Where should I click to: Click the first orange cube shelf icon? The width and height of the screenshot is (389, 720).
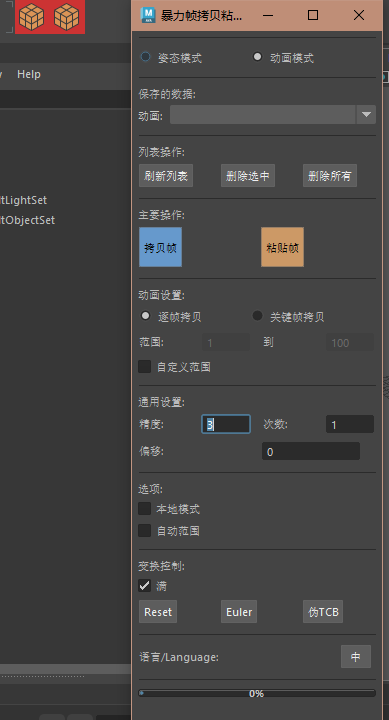click(31, 17)
